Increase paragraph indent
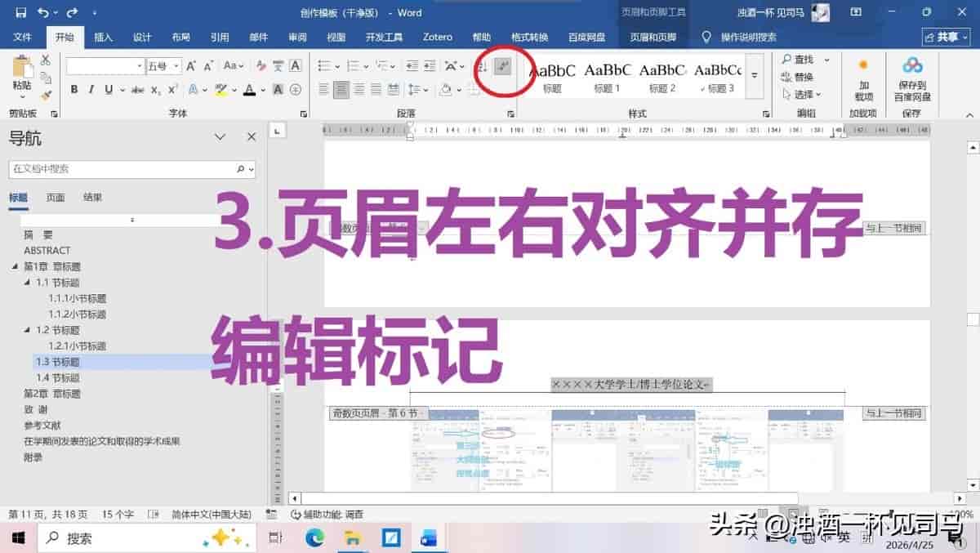This screenshot has height=553, width=980. (x=429, y=66)
